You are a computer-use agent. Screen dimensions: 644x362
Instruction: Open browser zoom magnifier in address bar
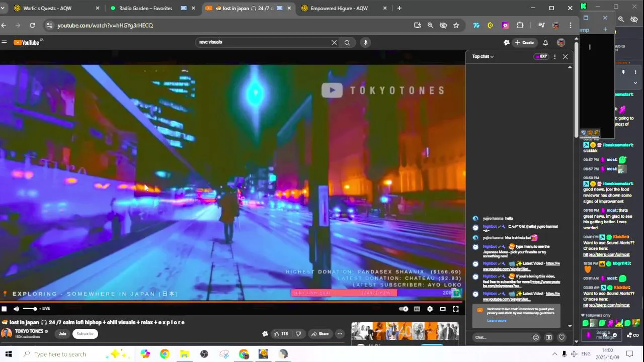tap(430, 25)
